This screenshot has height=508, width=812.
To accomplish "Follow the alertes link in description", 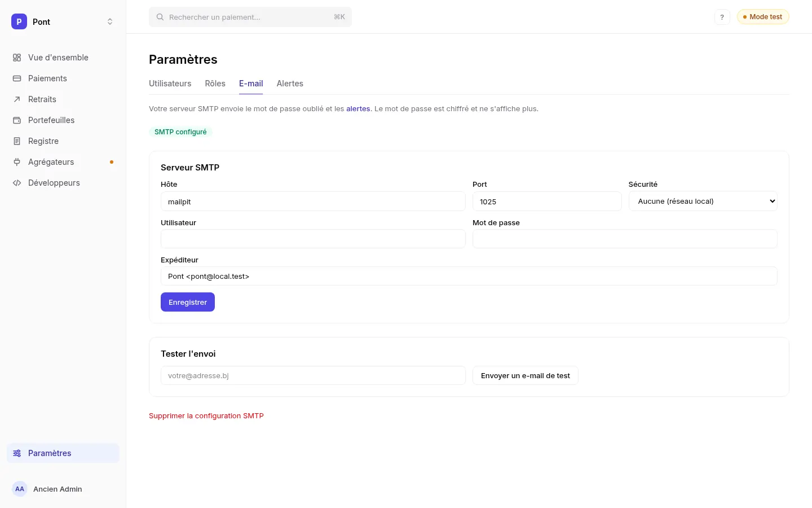I will click(x=358, y=109).
